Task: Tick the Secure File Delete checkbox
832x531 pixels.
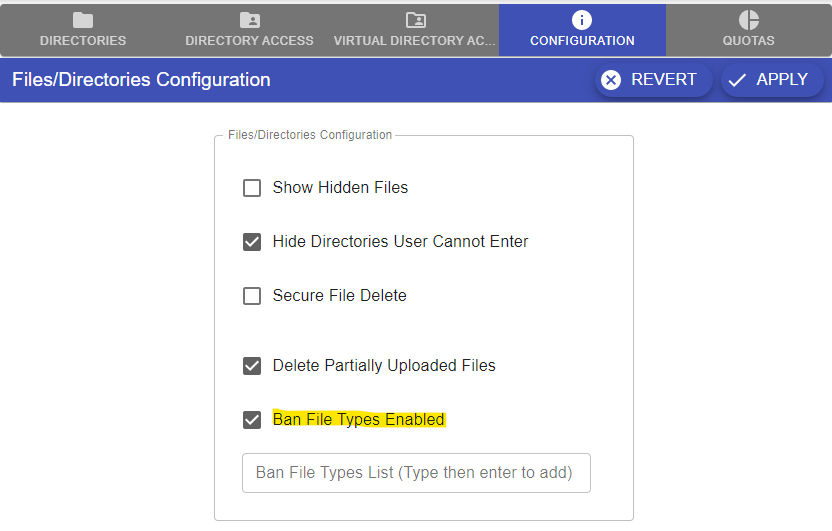Action: 252,296
